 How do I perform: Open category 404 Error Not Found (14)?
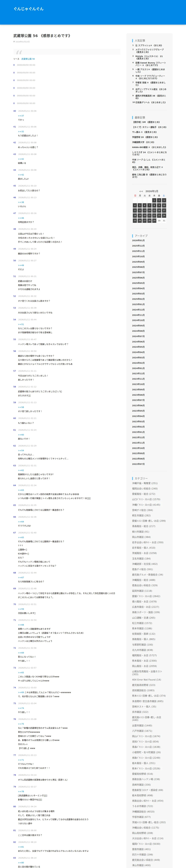(146, 680)
